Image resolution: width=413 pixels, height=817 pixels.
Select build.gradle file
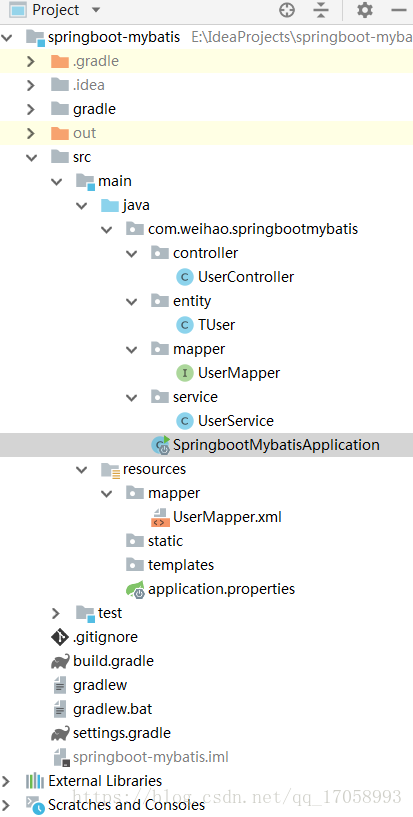point(114,661)
